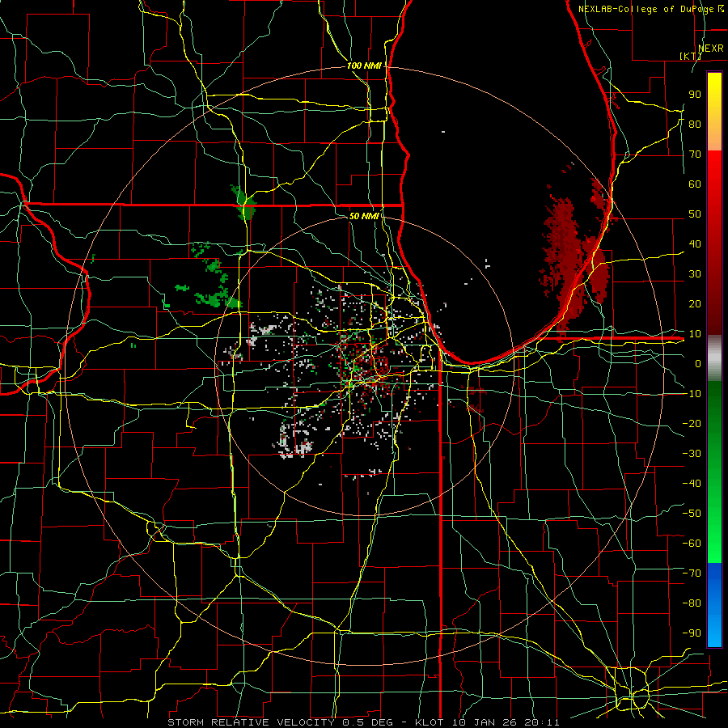Click the positive 90 value on the velocity scale
728x728 pixels.
pyautogui.click(x=695, y=95)
